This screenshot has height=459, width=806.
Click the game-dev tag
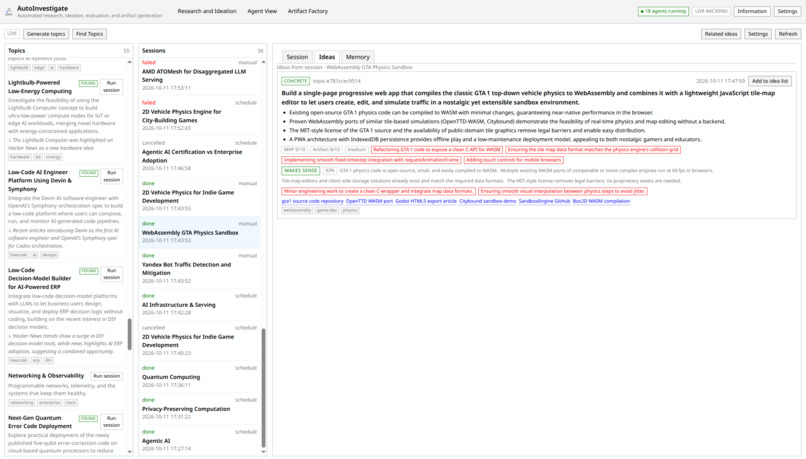coord(326,210)
